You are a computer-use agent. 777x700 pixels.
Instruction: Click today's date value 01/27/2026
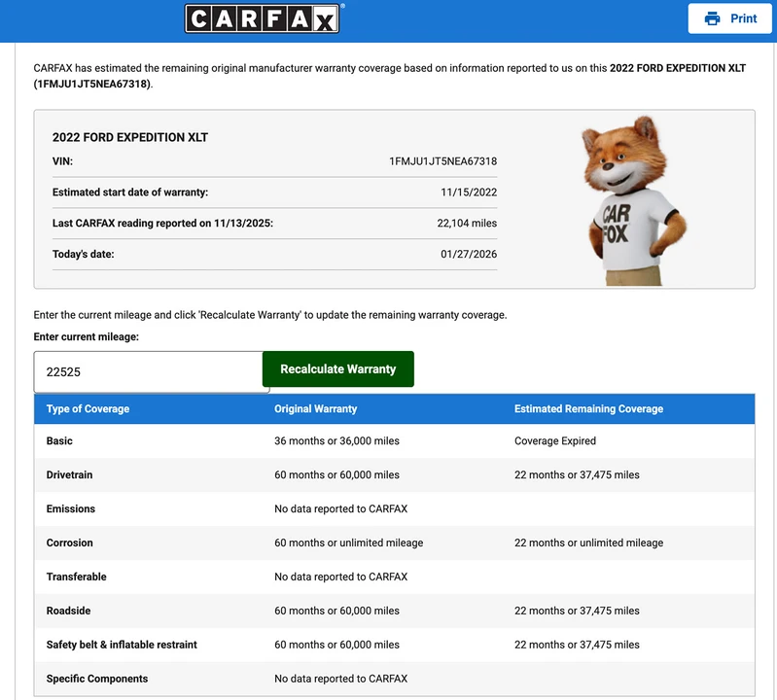[469, 254]
